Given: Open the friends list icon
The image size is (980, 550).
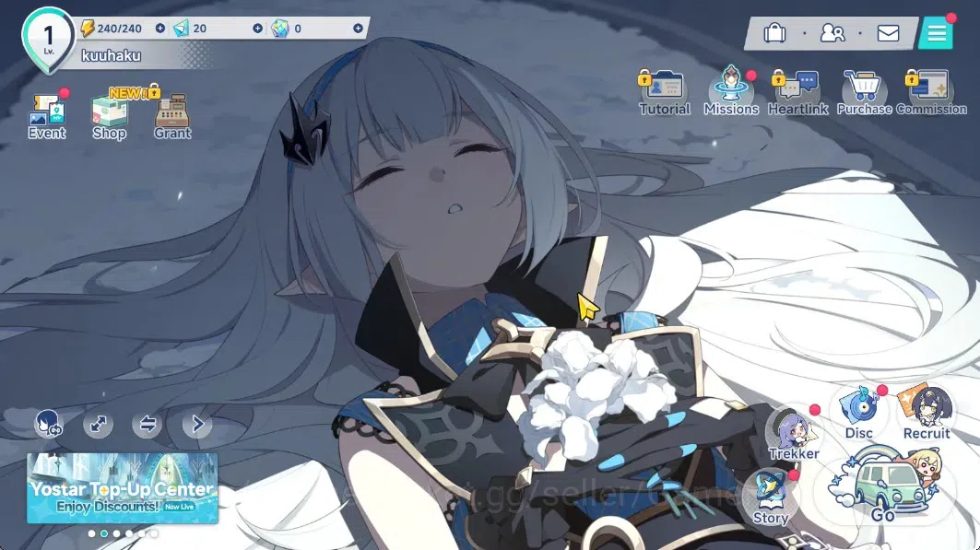Looking at the screenshot, I should (832, 32).
